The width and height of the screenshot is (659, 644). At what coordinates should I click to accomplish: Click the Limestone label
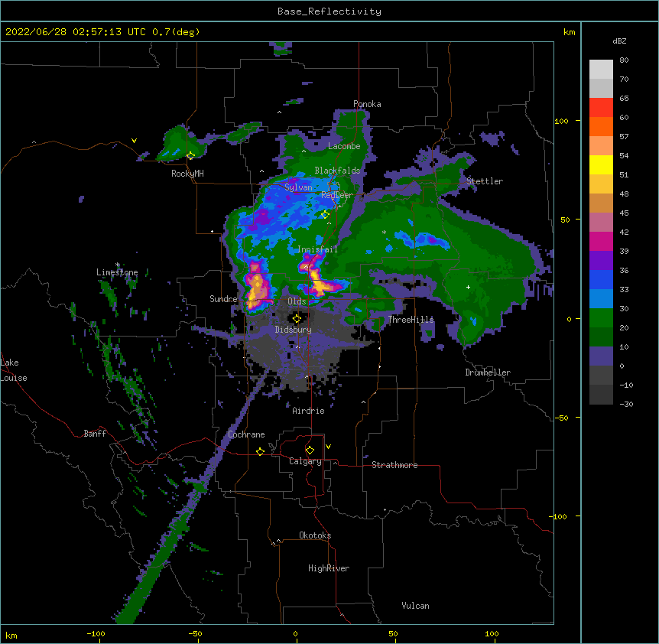point(117,272)
